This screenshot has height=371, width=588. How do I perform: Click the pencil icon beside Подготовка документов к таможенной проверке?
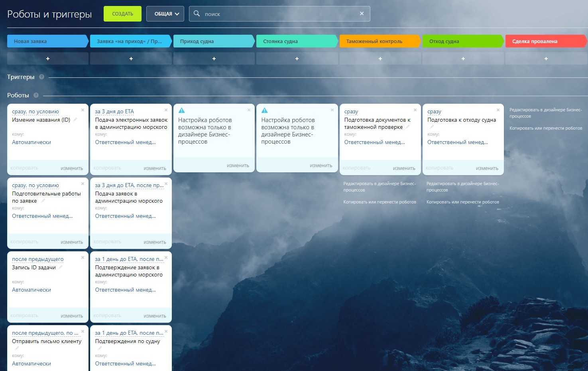click(x=407, y=127)
